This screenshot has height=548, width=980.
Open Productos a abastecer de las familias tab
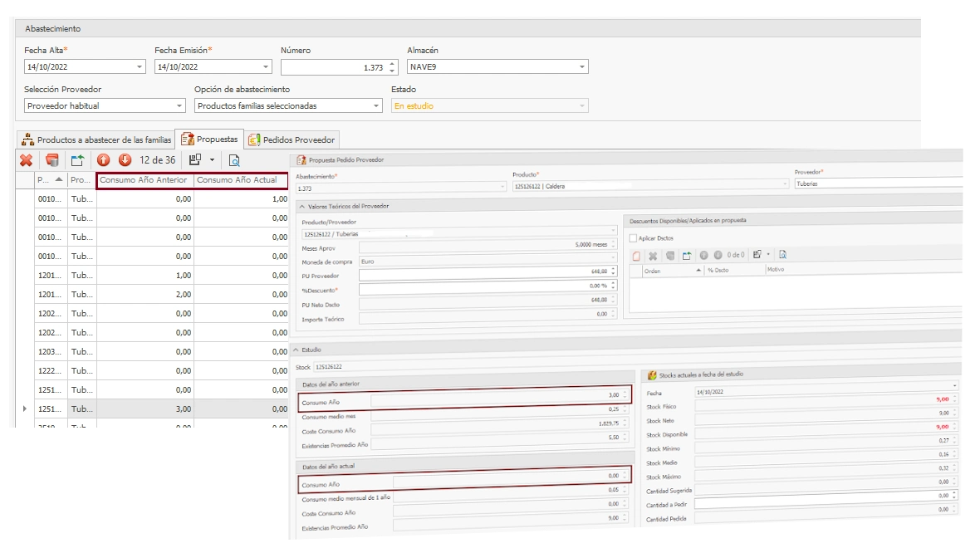pyautogui.click(x=97, y=140)
